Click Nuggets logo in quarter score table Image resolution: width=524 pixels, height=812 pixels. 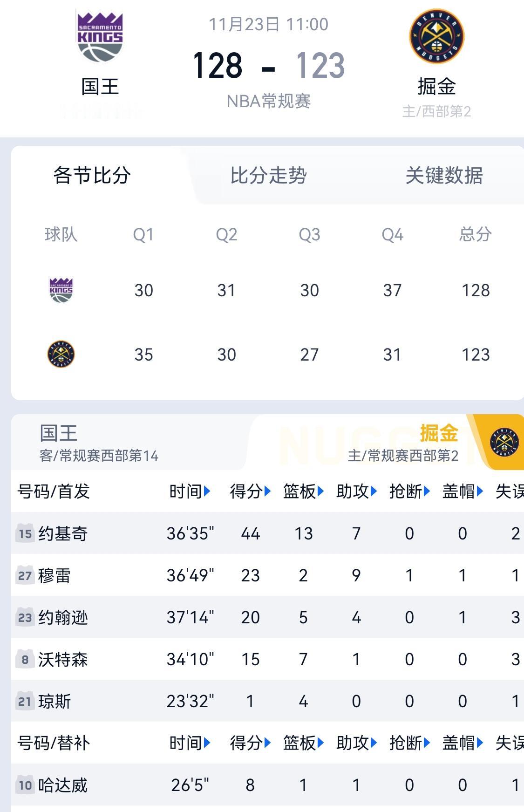[61, 354]
